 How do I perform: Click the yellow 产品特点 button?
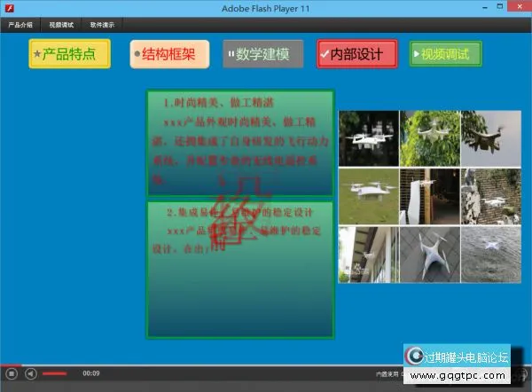click(69, 54)
